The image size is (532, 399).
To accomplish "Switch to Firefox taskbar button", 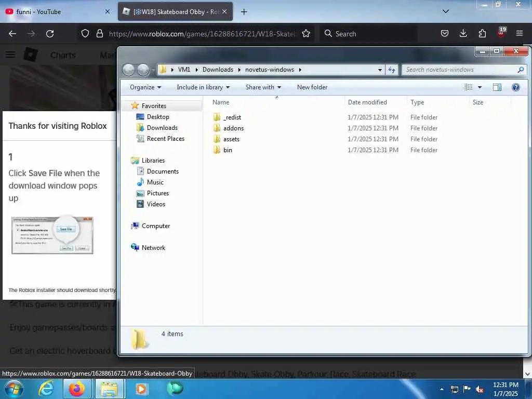I will (x=77, y=389).
